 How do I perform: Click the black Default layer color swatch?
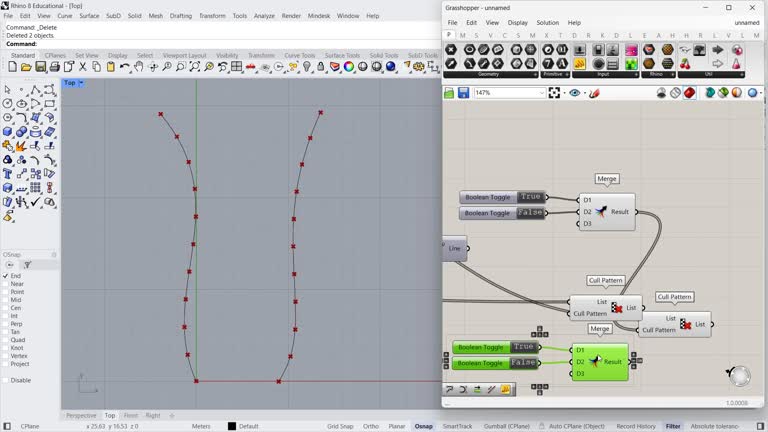[232, 426]
